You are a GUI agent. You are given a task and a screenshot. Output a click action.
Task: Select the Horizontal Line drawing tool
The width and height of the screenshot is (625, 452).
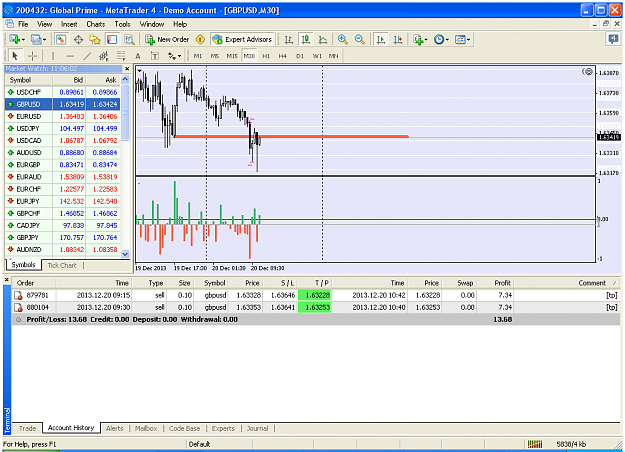70,56
